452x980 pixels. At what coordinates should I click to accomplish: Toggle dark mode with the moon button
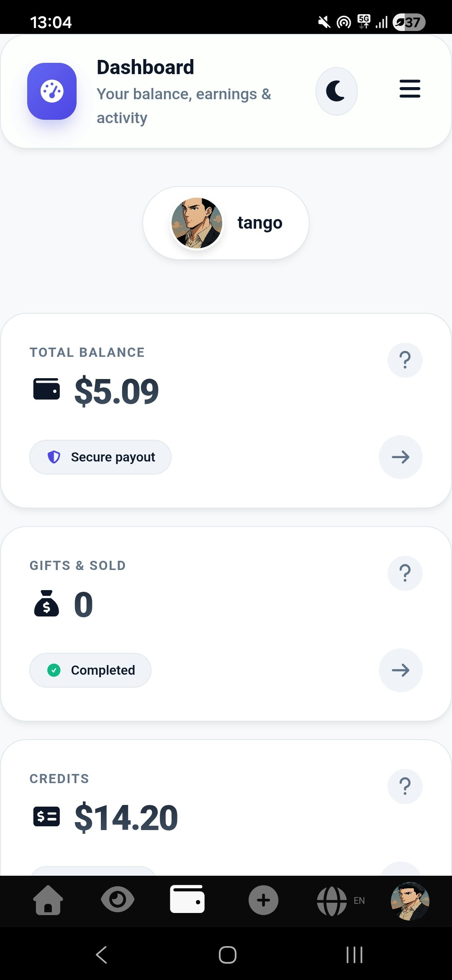[x=336, y=91]
